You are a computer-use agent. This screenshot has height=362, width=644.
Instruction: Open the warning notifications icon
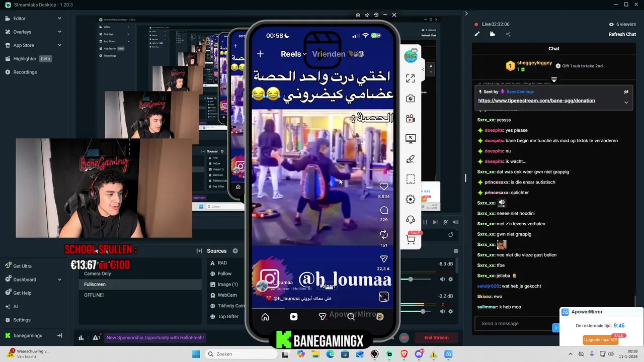pyautogui.click(x=95, y=337)
